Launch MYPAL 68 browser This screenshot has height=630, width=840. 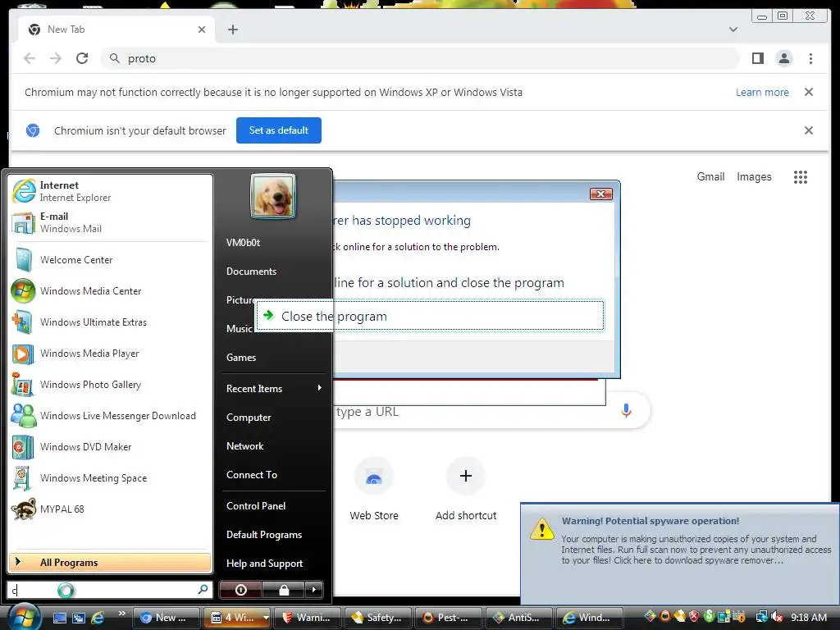click(x=110, y=509)
